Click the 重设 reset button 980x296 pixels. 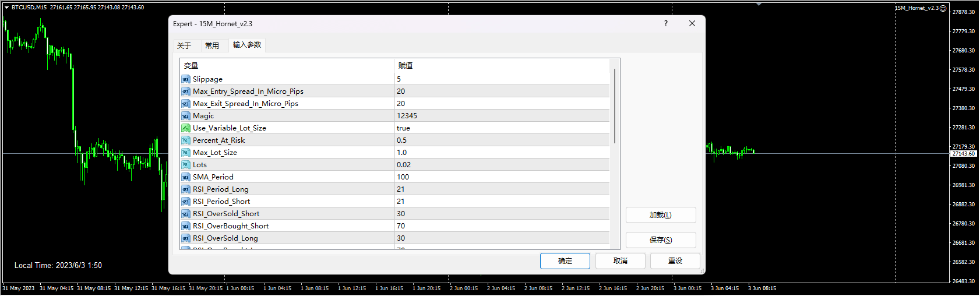[675, 261]
